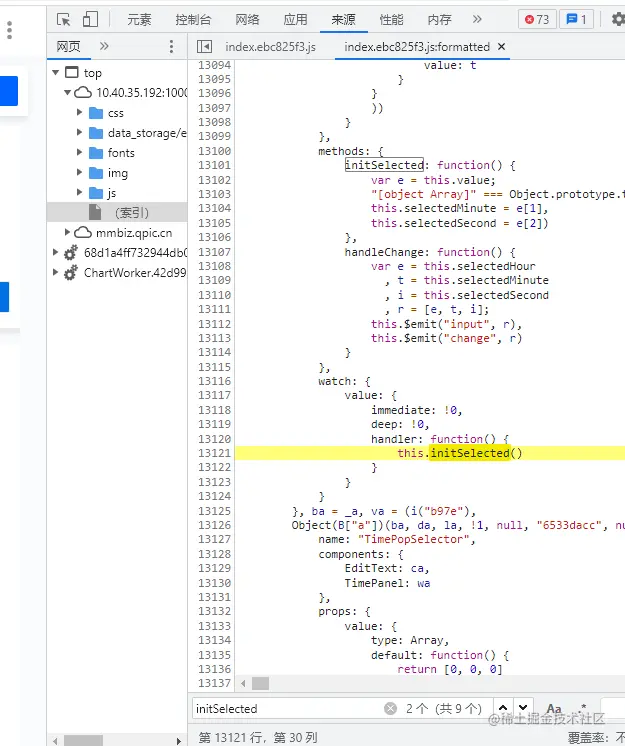Image resolution: width=625 pixels, height=746 pixels.
Task: Expand the data_storage folder
Action: [x=79, y=132]
